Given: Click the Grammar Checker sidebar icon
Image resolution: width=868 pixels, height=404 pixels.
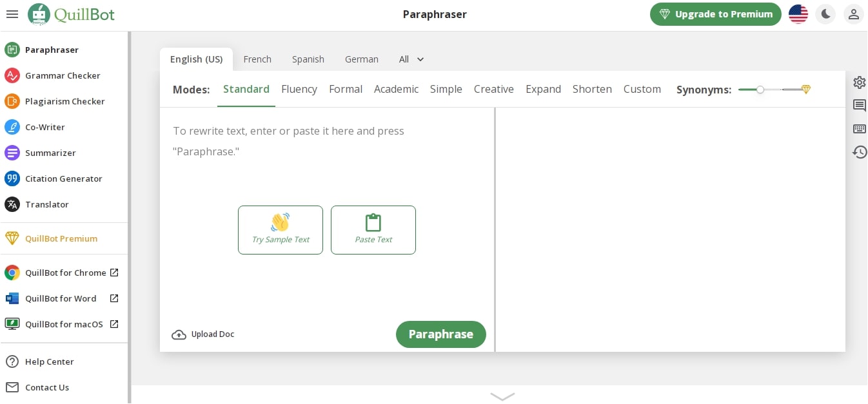Looking at the screenshot, I should click(x=12, y=75).
